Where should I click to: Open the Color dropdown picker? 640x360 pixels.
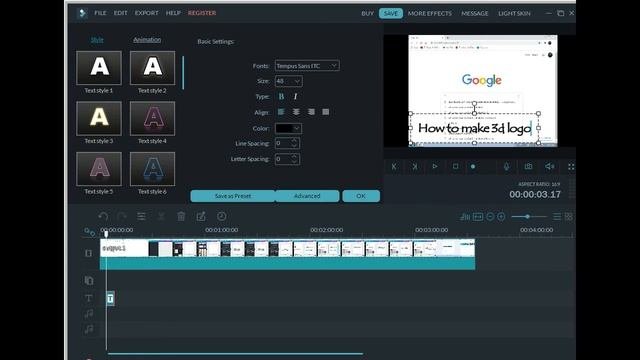(x=289, y=129)
